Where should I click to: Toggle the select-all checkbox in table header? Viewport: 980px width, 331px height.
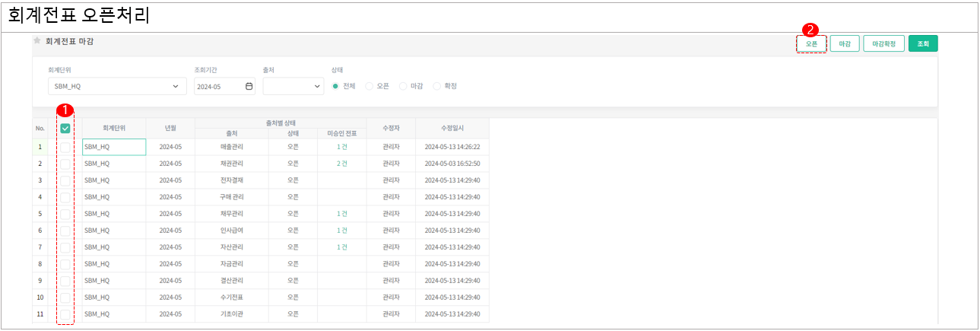coord(65,129)
